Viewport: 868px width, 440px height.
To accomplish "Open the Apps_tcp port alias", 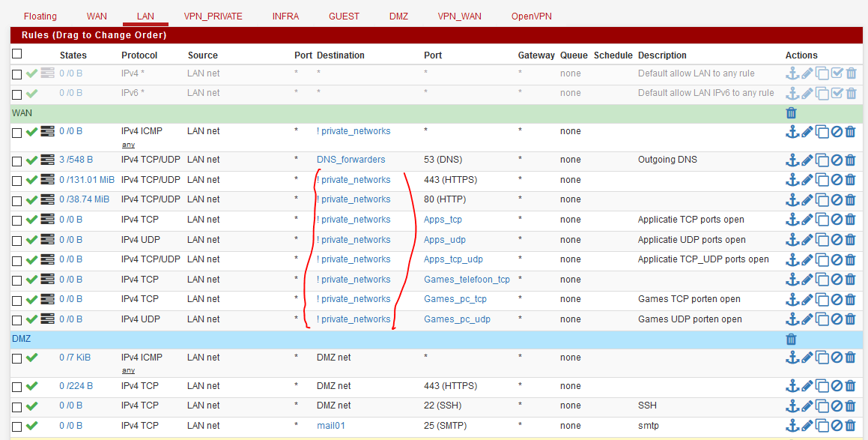I will 443,220.
